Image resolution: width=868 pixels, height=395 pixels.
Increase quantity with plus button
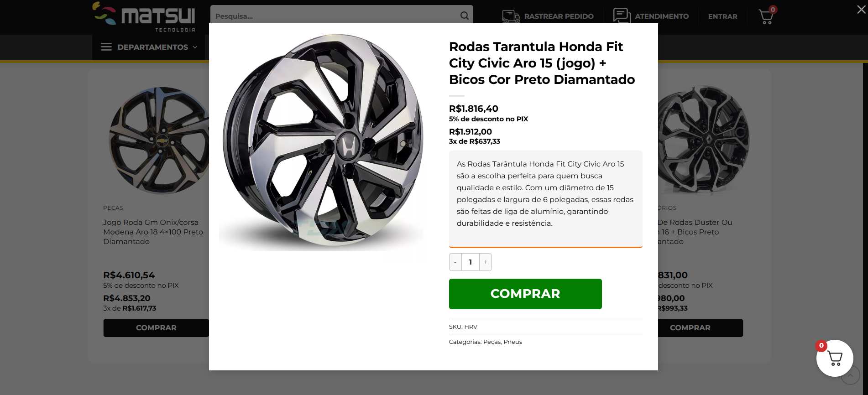pyautogui.click(x=486, y=262)
